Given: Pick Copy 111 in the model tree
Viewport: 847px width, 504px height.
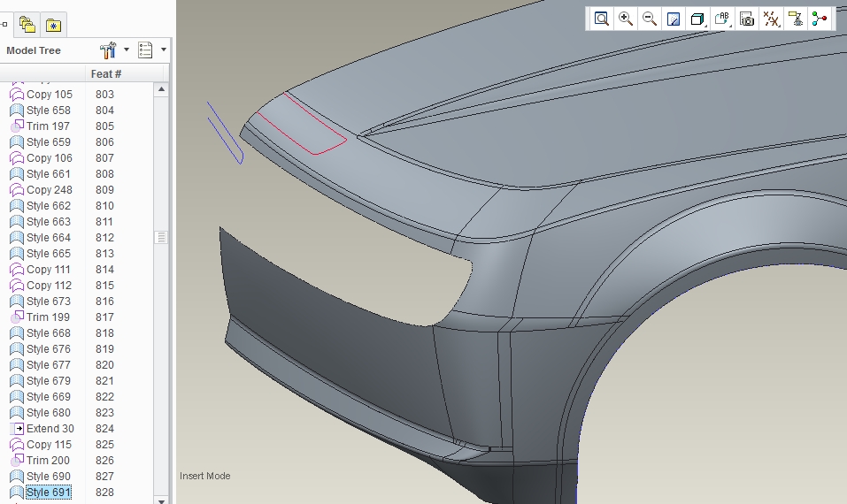Looking at the screenshot, I should click(x=49, y=270).
